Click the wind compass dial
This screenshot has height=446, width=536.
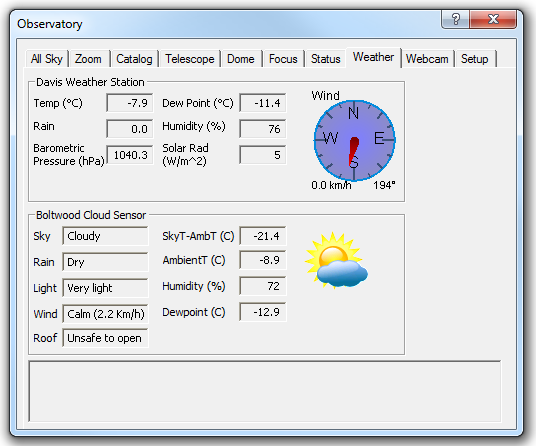(354, 140)
